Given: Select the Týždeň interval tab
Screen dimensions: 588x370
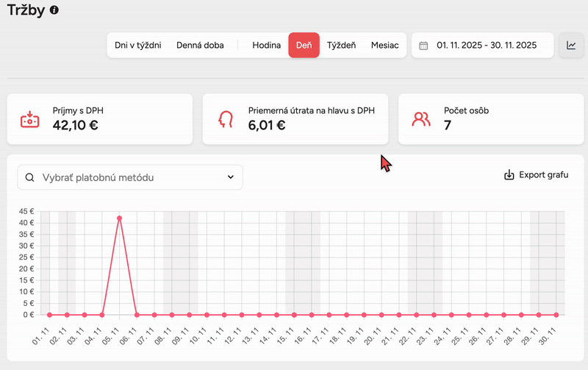Looking at the screenshot, I should pos(341,46).
